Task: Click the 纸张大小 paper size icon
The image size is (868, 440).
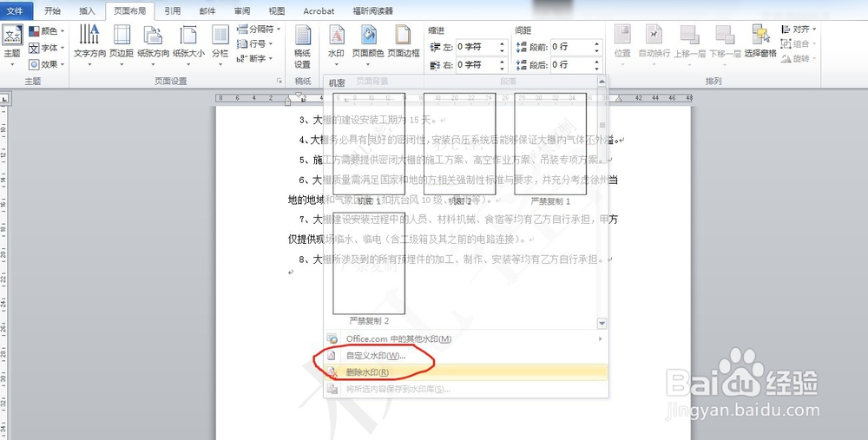Action: click(x=188, y=35)
